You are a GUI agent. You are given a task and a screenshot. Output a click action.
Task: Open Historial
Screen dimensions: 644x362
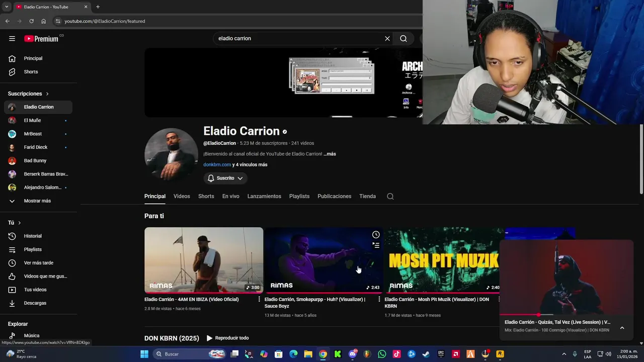pos(39,236)
